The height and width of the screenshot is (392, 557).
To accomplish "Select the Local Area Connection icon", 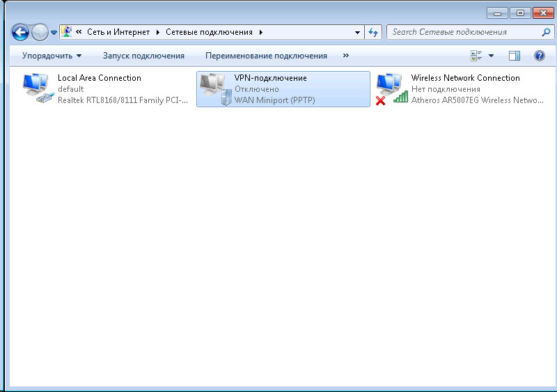I will (x=38, y=88).
